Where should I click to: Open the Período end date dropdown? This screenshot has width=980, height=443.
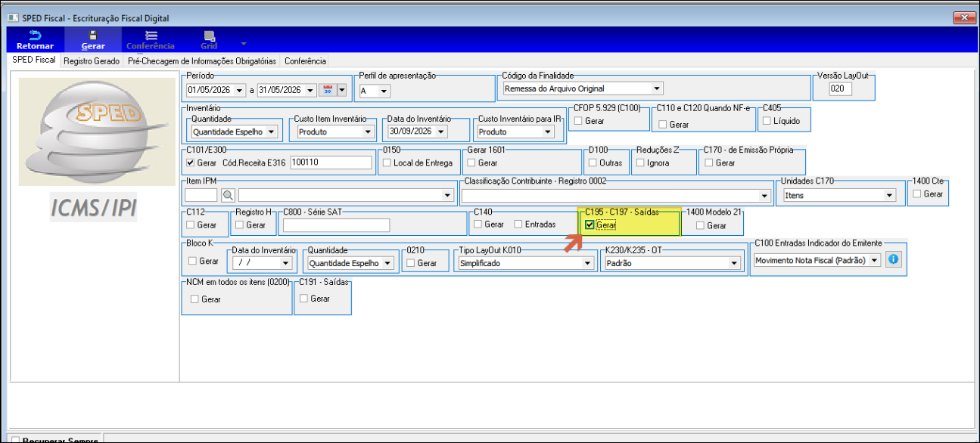click(310, 90)
